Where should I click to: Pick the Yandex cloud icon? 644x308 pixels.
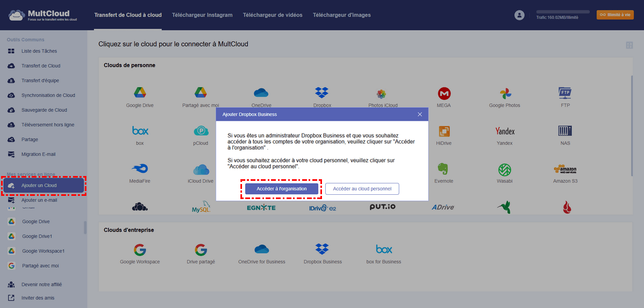[x=504, y=131]
